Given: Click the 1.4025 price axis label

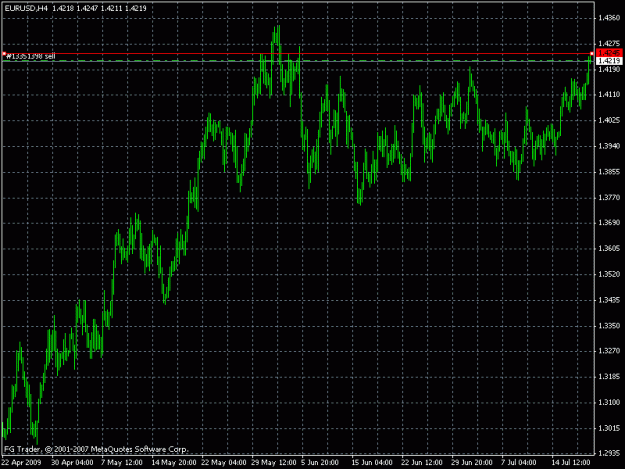Looking at the screenshot, I should pos(609,120).
